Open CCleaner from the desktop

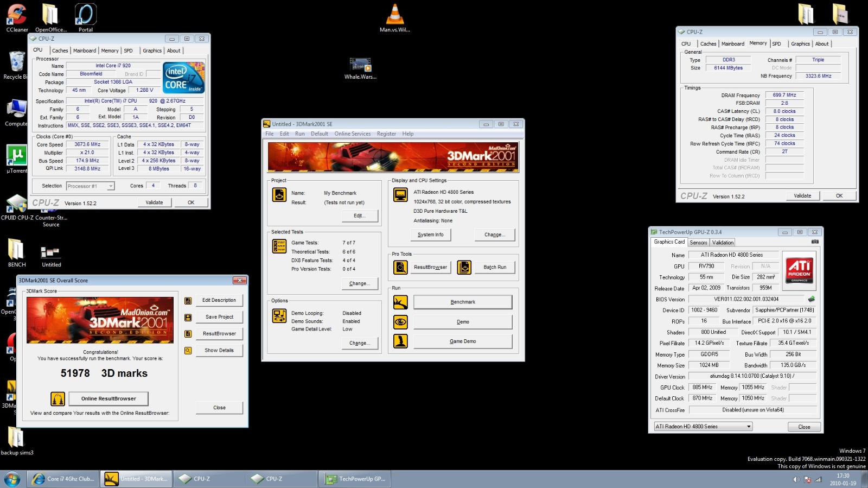click(17, 17)
